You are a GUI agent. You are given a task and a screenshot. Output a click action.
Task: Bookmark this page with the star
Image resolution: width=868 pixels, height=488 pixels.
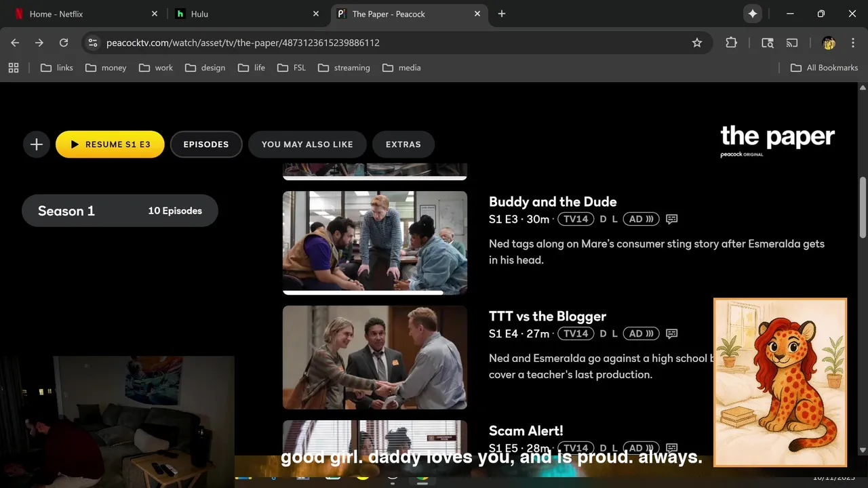click(697, 43)
